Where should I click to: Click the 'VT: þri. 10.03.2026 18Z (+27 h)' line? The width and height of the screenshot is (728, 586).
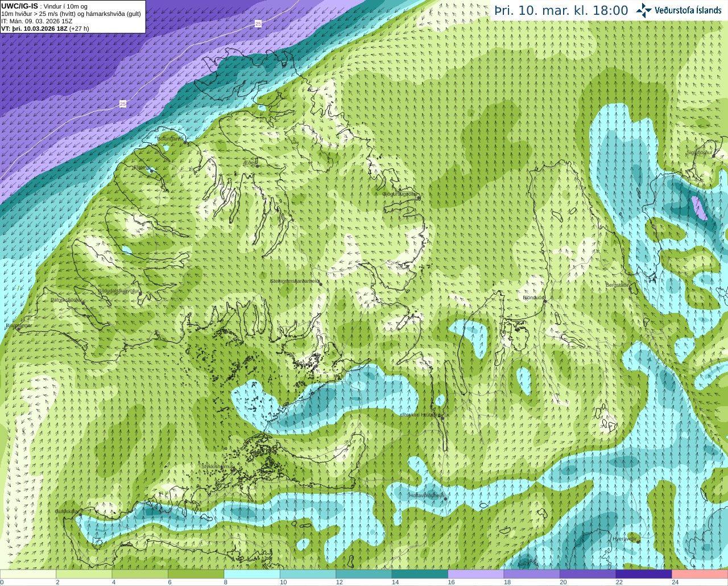[45, 28]
